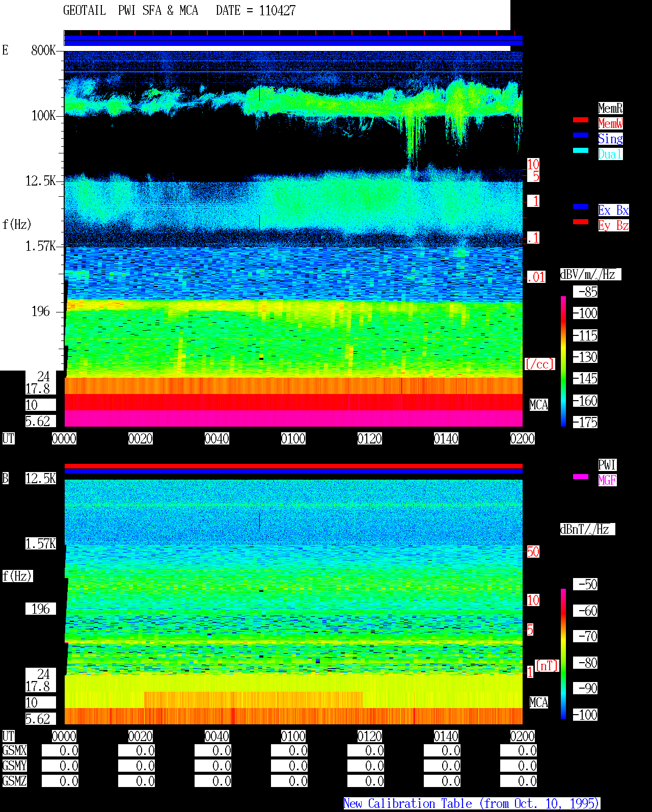The width and height of the screenshot is (652, 812).
Task: Click the MCA label beside B panel
Action: pyautogui.click(x=539, y=702)
